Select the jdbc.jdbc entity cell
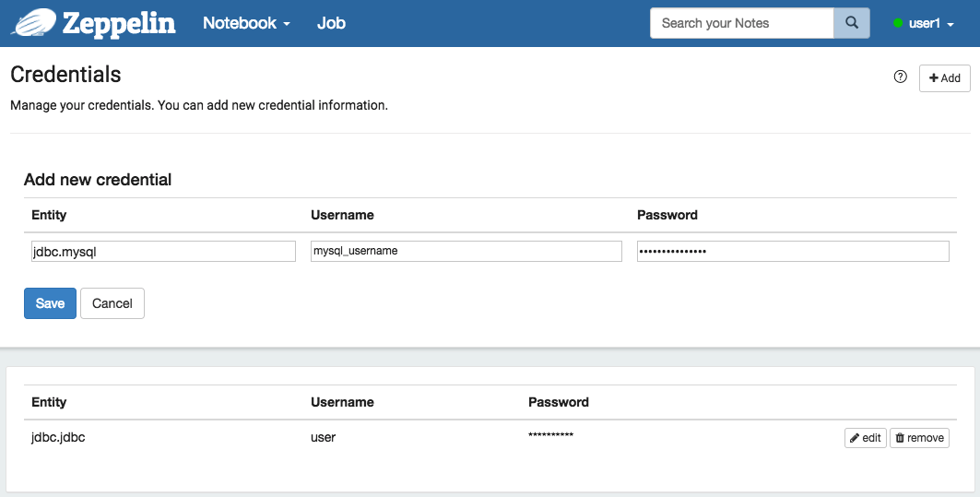Screen dimensions: 980x497 pos(58,437)
